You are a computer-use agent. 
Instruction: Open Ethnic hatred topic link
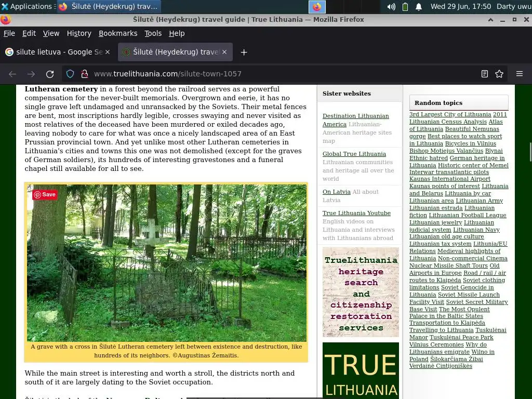click(428, 158)
